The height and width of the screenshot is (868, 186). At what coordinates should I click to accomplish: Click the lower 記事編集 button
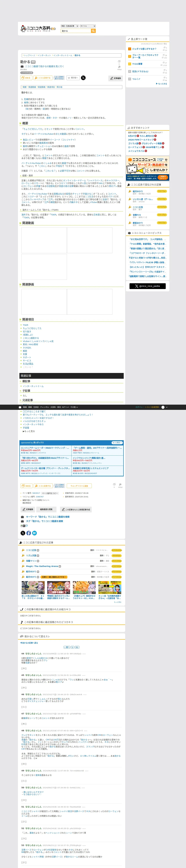pyautogui.click(x=28, y=510)
